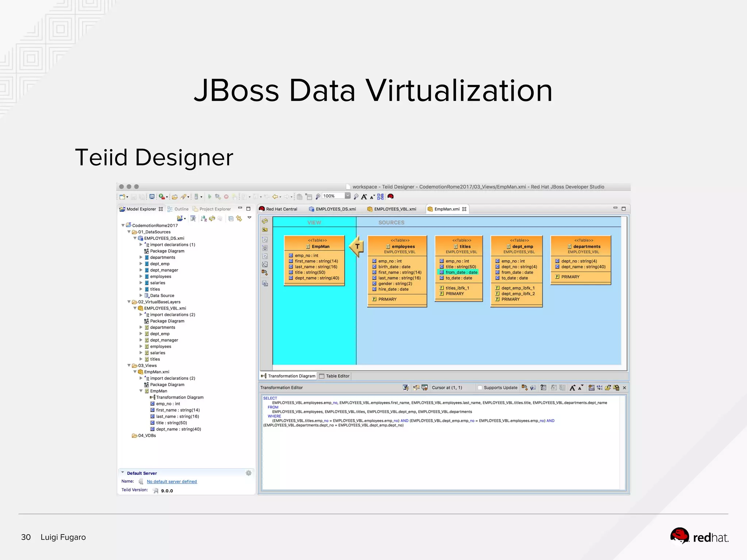Close the EmpMan.xmi editor tab
747x560 pixels.
464,209
